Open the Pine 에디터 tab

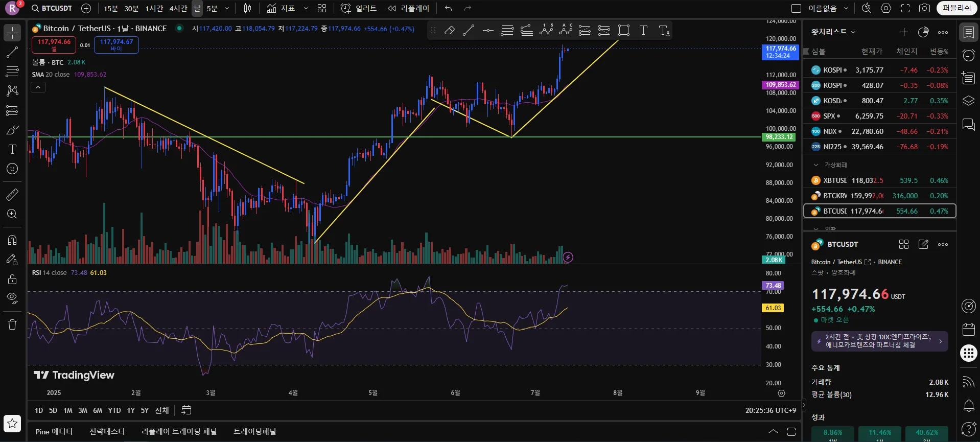tap(54, 432)
